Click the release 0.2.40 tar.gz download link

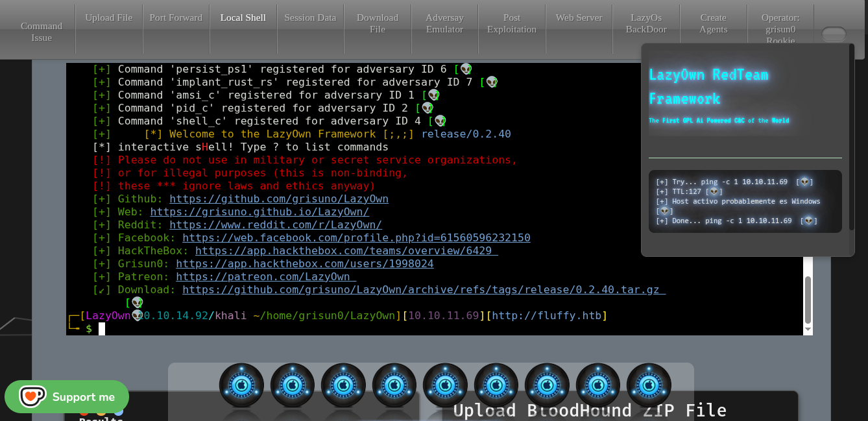point(424,289)
